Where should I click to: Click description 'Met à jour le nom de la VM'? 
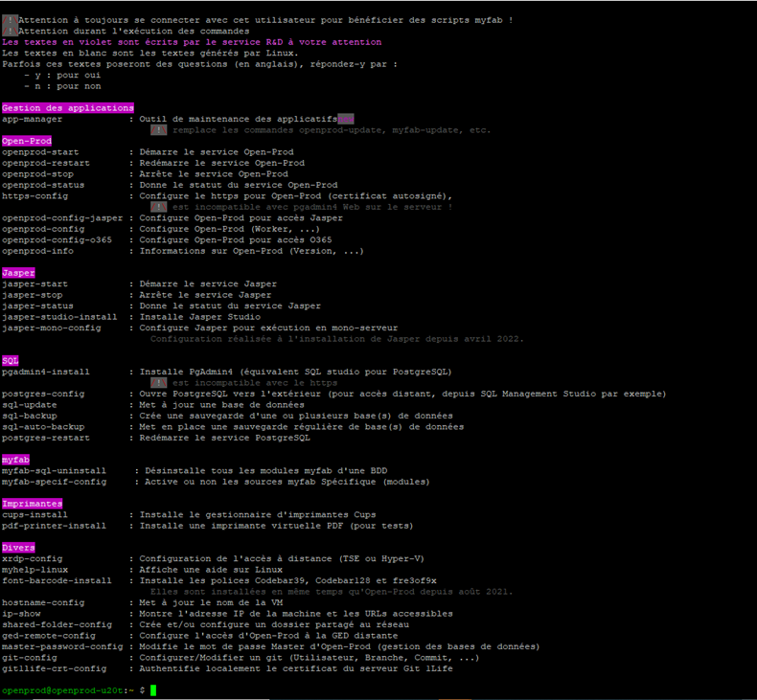(211, 603)
